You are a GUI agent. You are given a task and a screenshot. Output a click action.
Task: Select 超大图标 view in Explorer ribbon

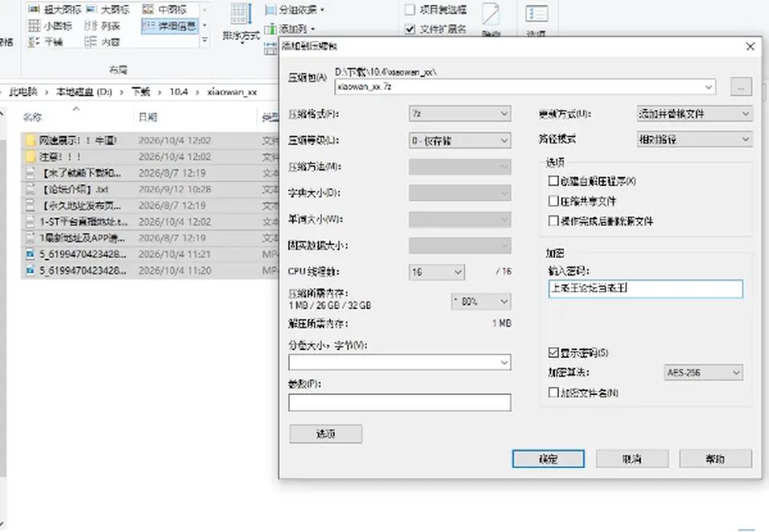[54, 10]
